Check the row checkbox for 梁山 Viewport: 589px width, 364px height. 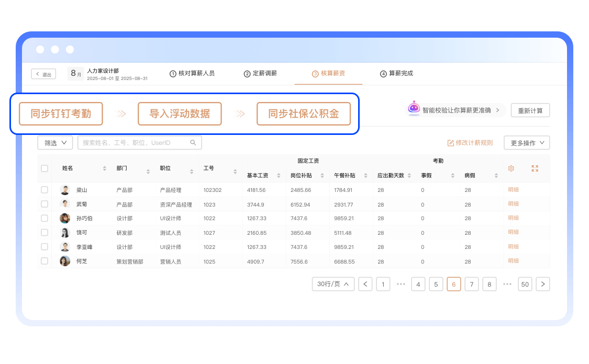45,190
